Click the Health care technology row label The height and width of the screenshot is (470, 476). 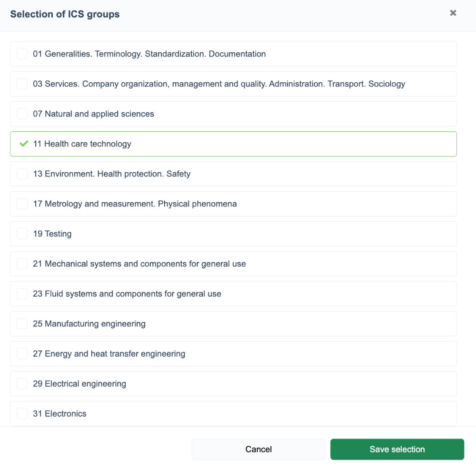tap(82, 144)
